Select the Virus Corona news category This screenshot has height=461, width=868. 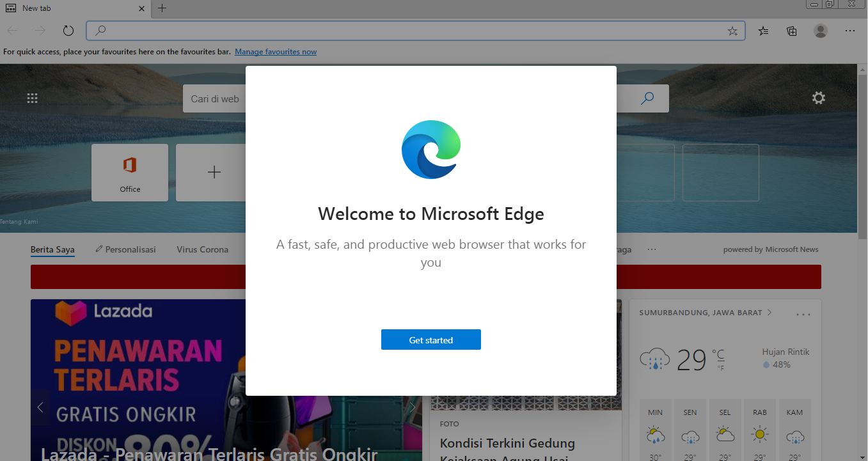202,249
